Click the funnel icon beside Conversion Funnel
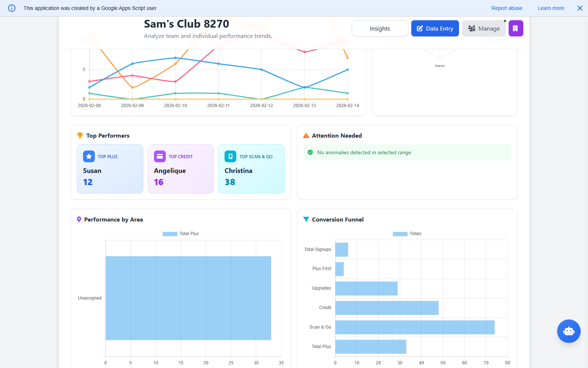The height and width of the screenshot is (368, 588). [306, 219]
